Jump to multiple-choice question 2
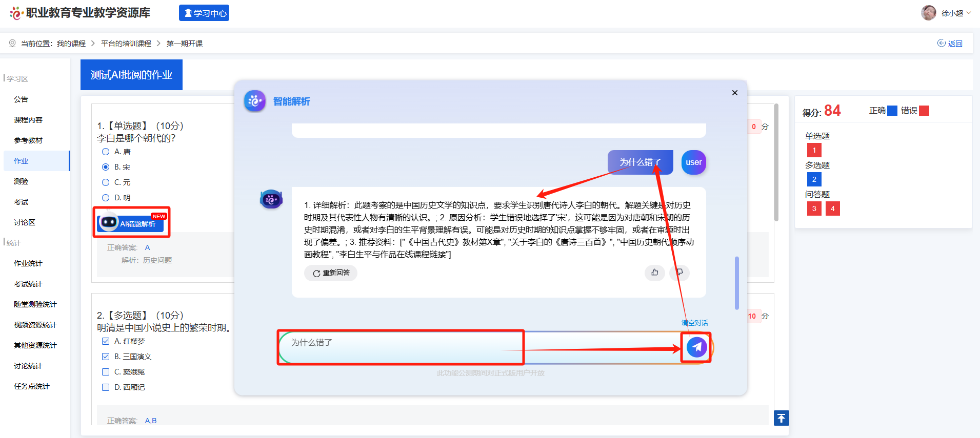Image resolution: width=980 pixels, height=438 pixels. point(814,179)
